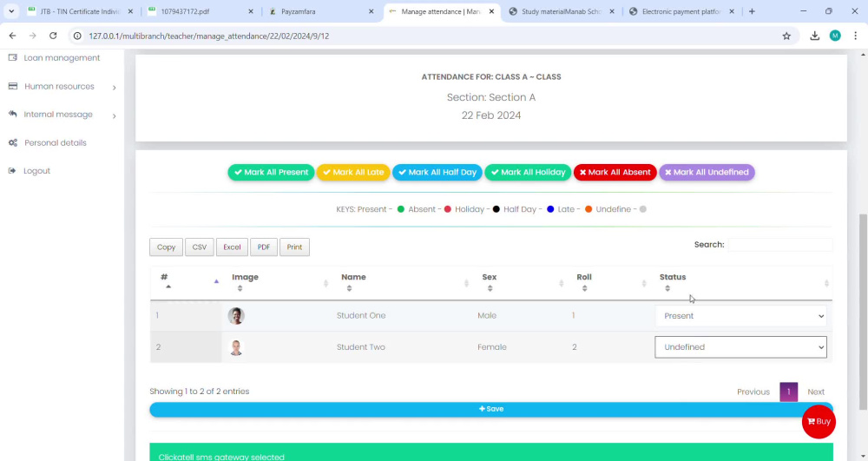Click Logout in the sidebar

[36, 171]
